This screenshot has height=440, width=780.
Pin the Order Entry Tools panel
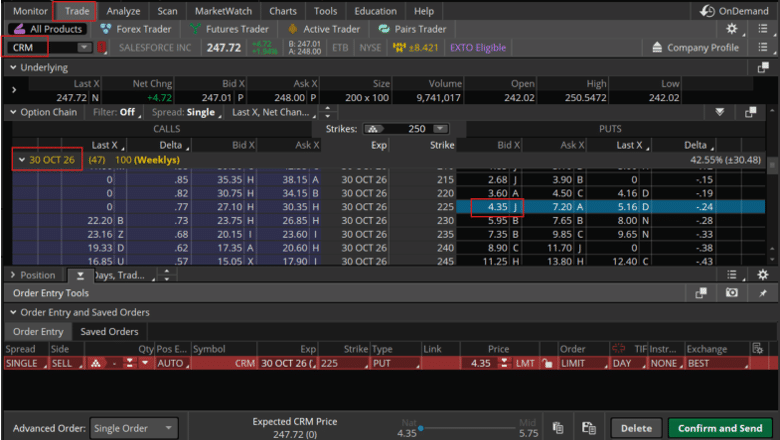click(763, 293)
